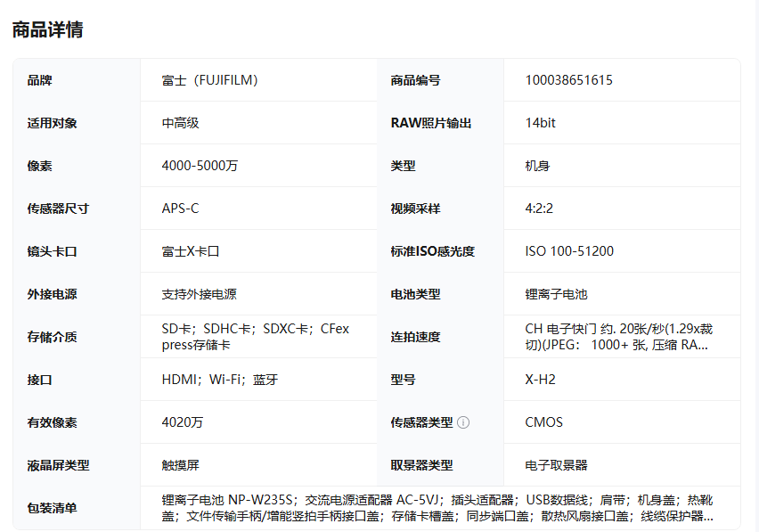Click the APS-C sensor size value
This screenshot has width=759, height=532.
click(180, 209)
